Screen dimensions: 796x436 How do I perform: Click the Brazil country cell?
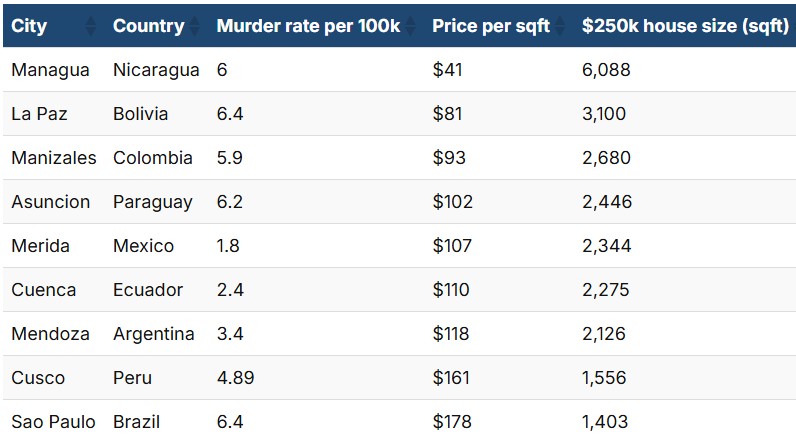pyautogui.click(x=136, y=422)
